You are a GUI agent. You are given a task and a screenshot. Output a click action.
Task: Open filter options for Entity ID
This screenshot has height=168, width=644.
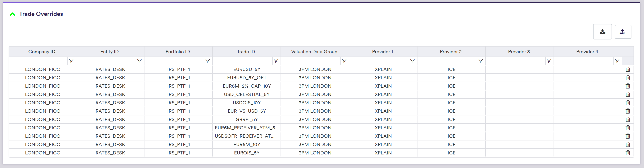point(139,61)
